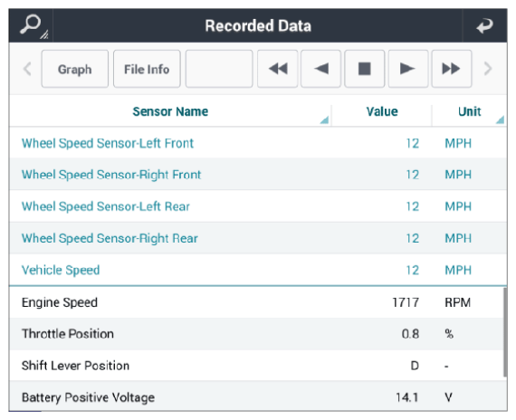Viewport: 516px width, 420px height.
Task: Click the RPM unit cell
Action: coord(458,302)
